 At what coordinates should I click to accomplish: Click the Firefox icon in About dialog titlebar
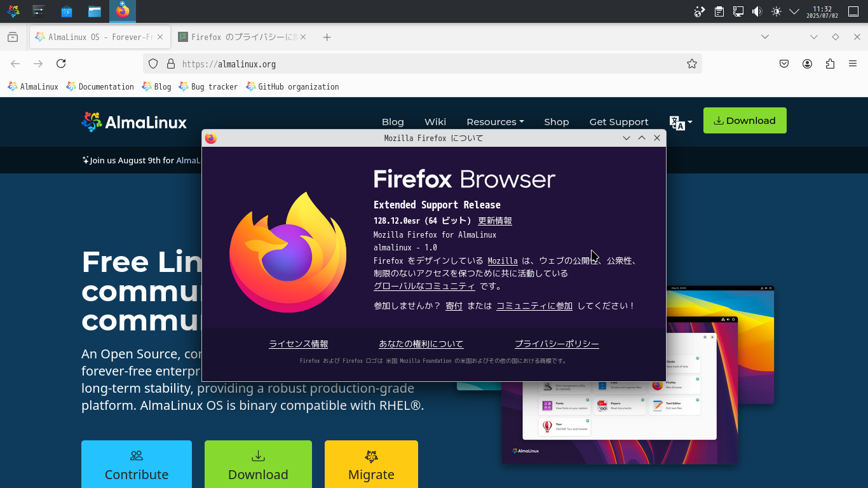[x=211, y=138]
